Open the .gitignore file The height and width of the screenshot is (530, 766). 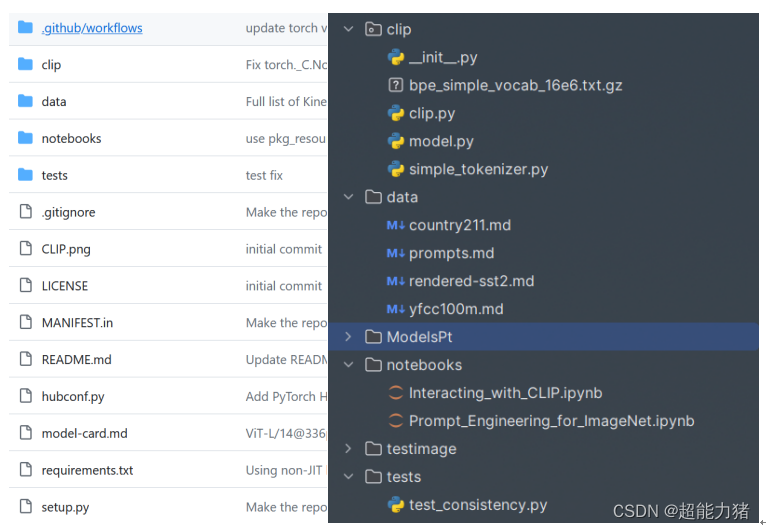[x=68, y=212]
